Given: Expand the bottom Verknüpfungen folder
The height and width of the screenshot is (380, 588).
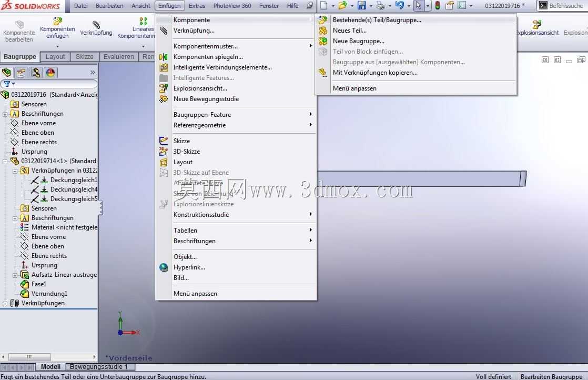Looking at the screenshot, I should pyautogui.click(x=5, y=304).
